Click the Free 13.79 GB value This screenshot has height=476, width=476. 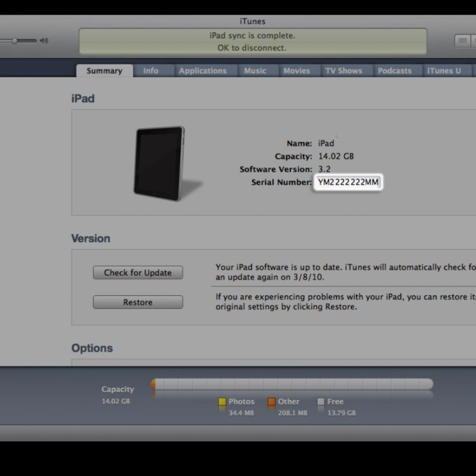[341, 413]
